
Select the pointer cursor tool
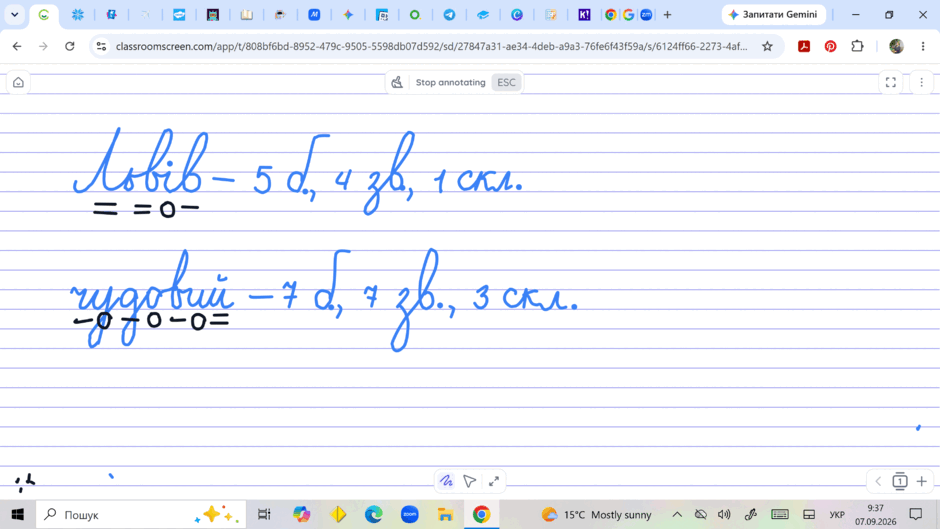pos(470,481)
